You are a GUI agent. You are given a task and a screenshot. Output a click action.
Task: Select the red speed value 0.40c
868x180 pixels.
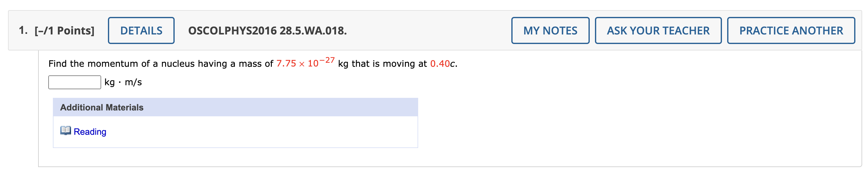click(443, 63)
